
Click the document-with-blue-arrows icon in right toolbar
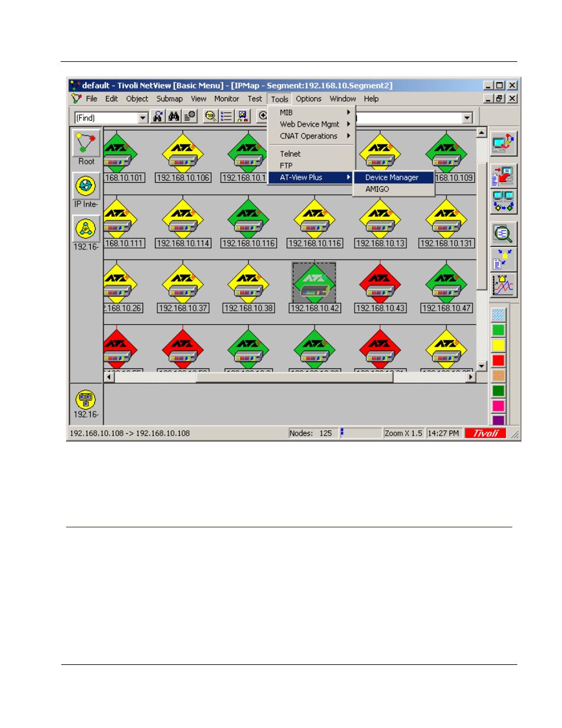pyautogui.click(x=503, y=259)
